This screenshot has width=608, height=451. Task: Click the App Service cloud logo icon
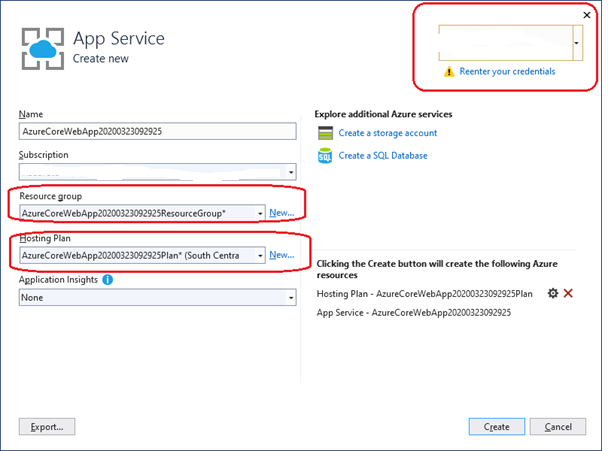coord(43,49)
